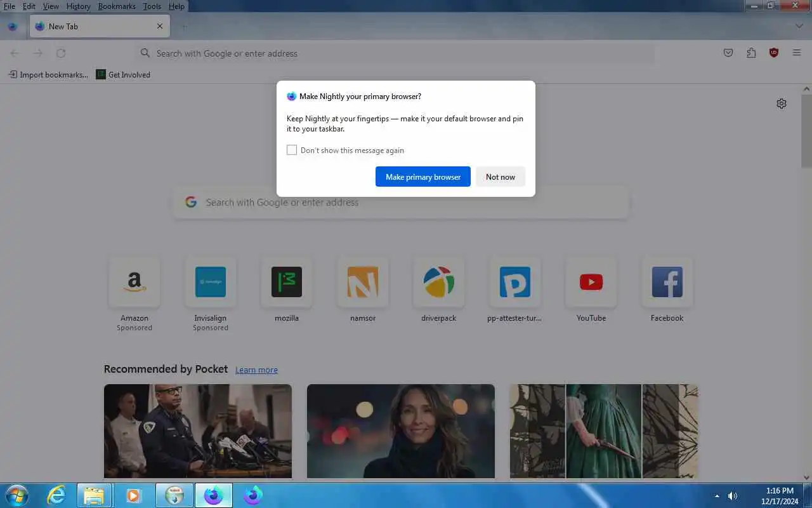Screen dimensions: 812x508
Task: Open the police press conference story thumbnail
Action: [198, 431]
